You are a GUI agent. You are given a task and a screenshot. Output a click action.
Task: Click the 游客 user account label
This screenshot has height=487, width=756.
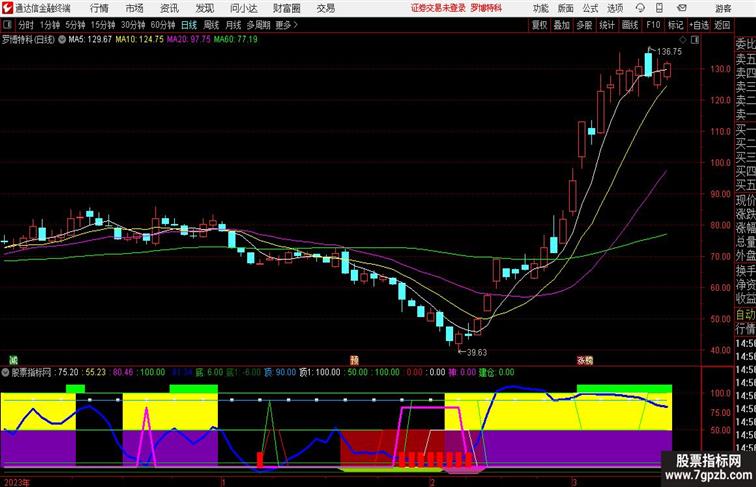(x=723, y=8)
